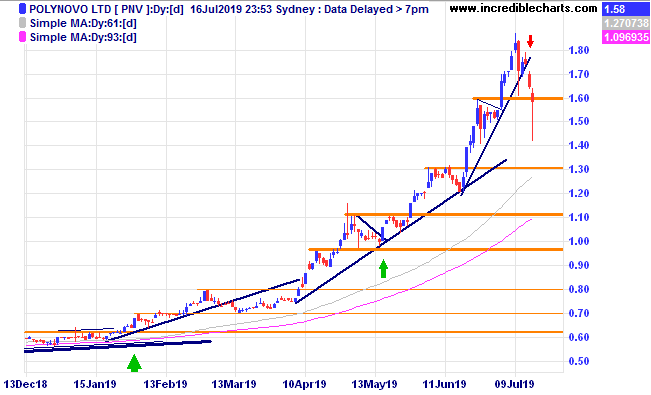Click the 0.50 price axis label
The width and height of the screenshot is (651, 395).
579,361
